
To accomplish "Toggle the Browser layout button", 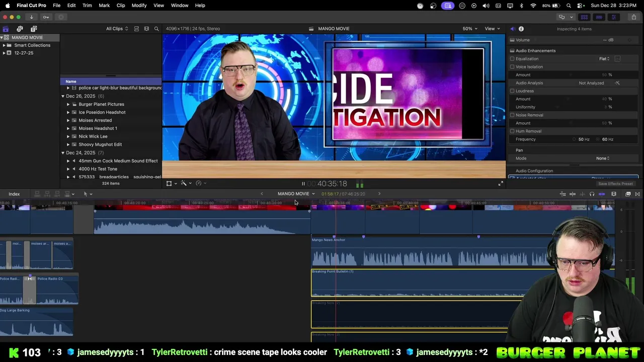I will point(584,17).
